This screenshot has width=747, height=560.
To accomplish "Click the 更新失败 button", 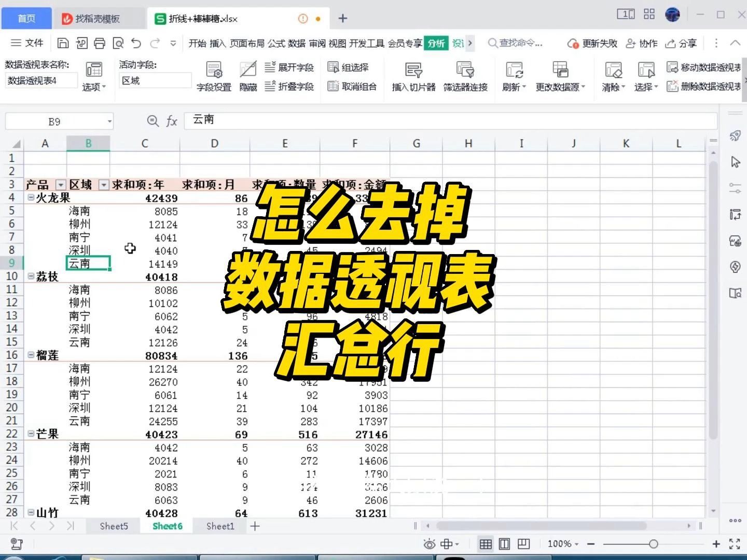I will [592, 44].
